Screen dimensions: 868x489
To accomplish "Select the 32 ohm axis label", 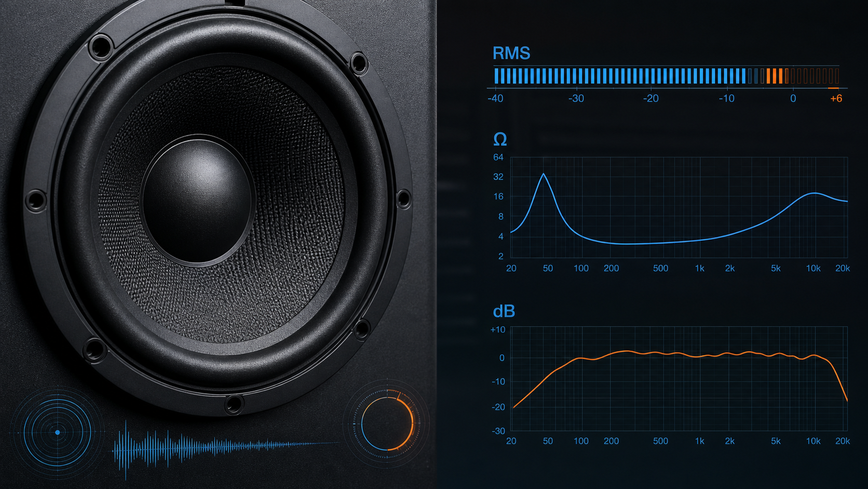I will click(x=498, y=177).
